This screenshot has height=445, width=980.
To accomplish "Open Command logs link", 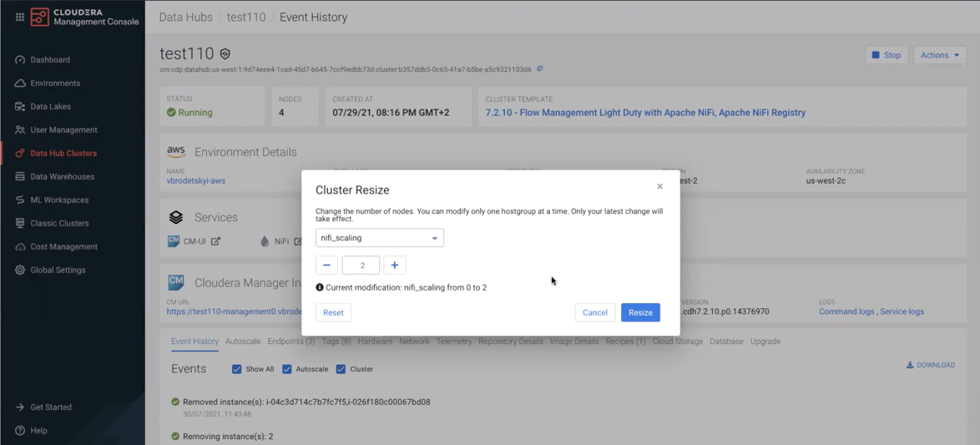I will point(847,311).
